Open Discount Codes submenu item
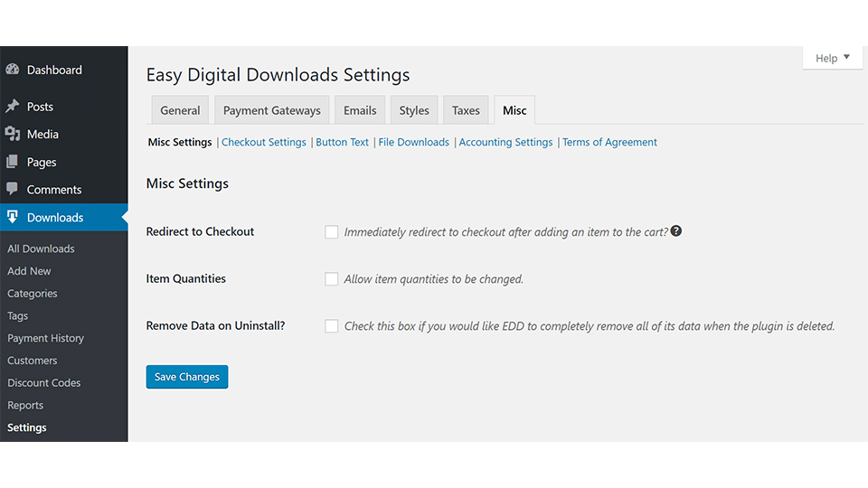The height and width of the screenshot is (488, 868). tap(43, 383)
